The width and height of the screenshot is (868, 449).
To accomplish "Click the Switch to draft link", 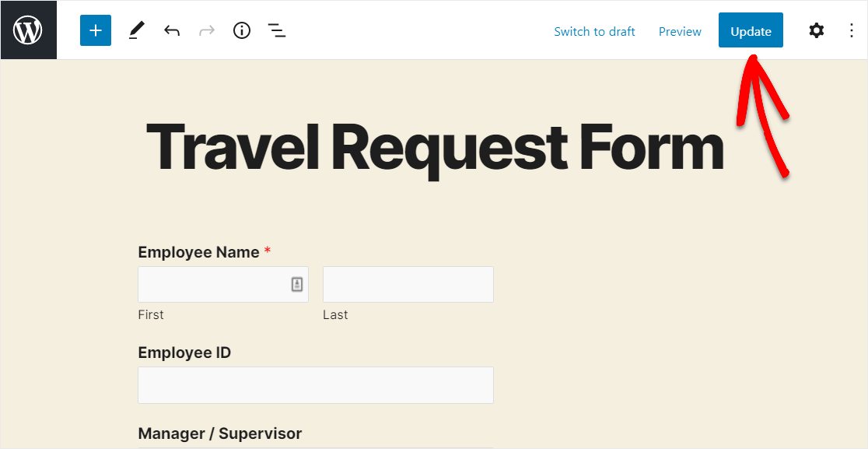I will point(594,32).
